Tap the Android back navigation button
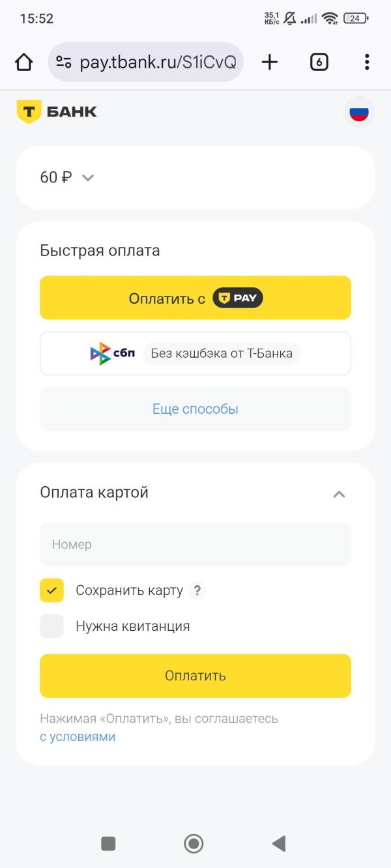 click(x=279, y=843)
